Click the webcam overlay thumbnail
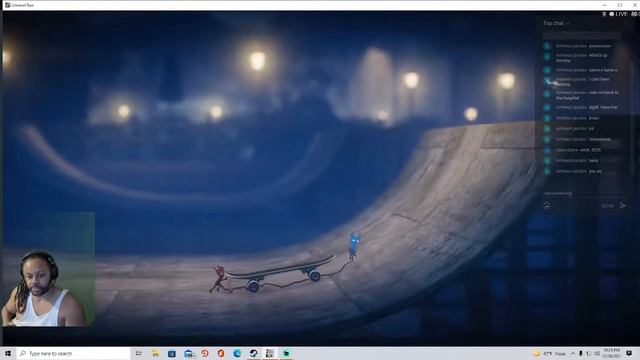 tap(49, 269)
